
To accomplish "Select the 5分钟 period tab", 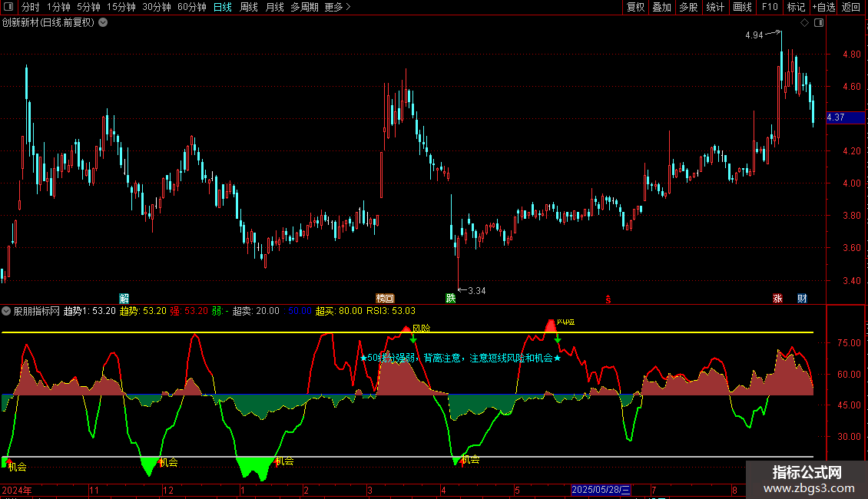I will pos(88,7).
